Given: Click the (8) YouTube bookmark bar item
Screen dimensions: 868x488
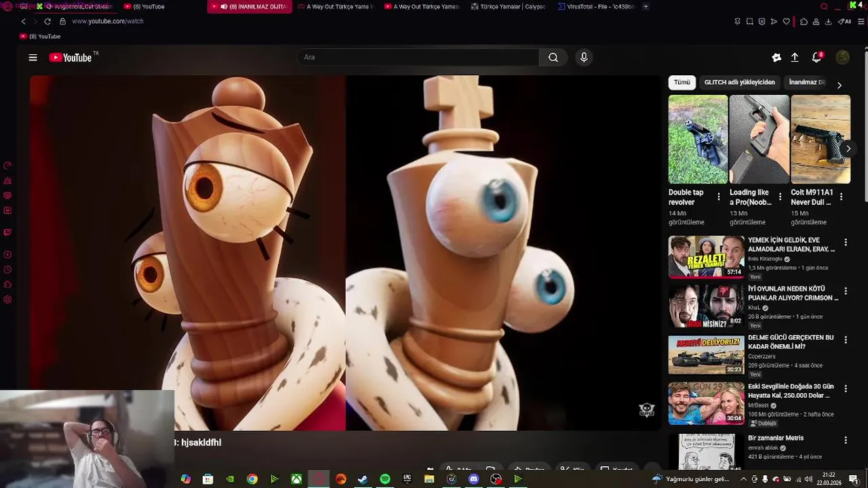Looking at the screenshot, I should click(40, 37).
